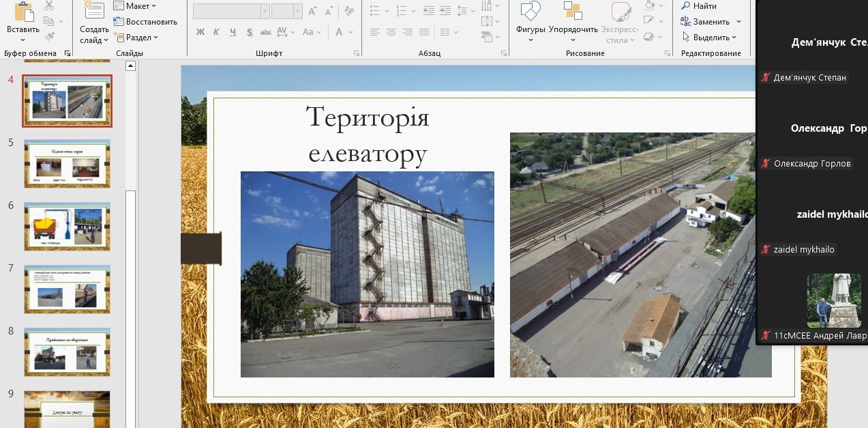Click the Reset (Восстановить) button
The width and height of the screenshot is (868, 428).
(145, 22)
